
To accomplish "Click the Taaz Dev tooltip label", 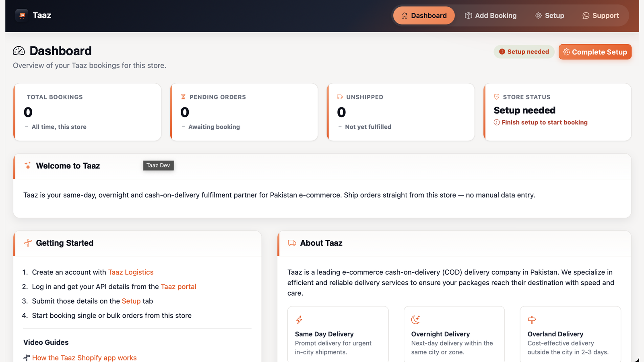I will click(x=159, y=165).
